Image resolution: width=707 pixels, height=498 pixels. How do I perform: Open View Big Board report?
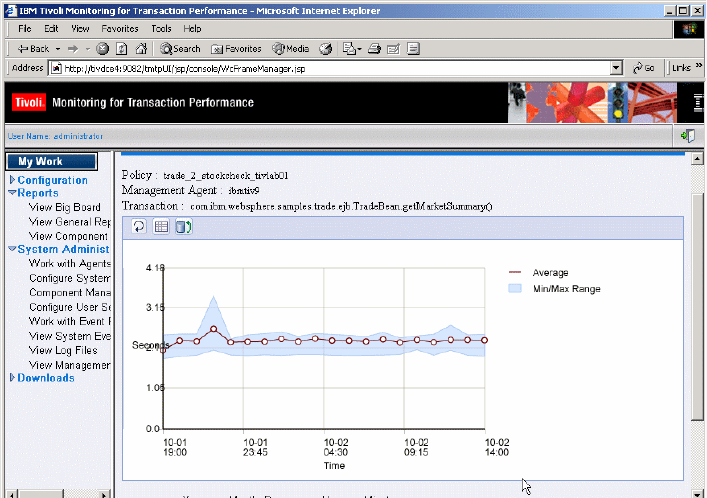pyautogui.click(x=64, y=208)
